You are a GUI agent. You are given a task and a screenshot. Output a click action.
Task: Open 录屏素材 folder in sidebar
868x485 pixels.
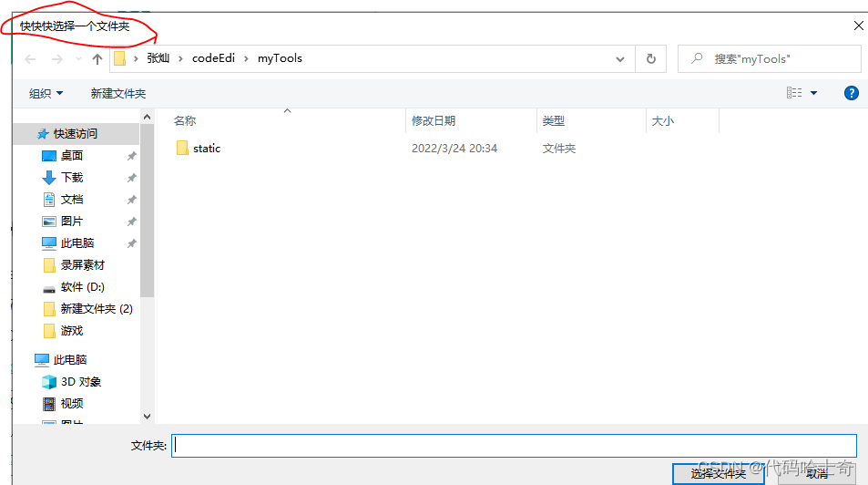tap(83, 265)
